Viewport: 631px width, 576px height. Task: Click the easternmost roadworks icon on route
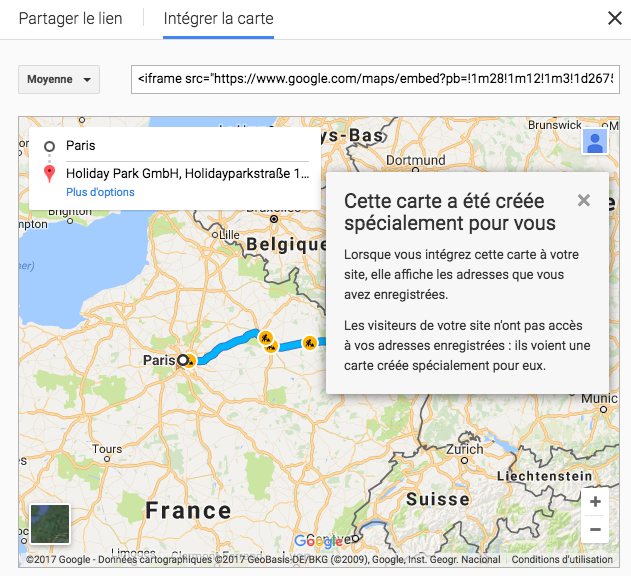pos(309,343)
